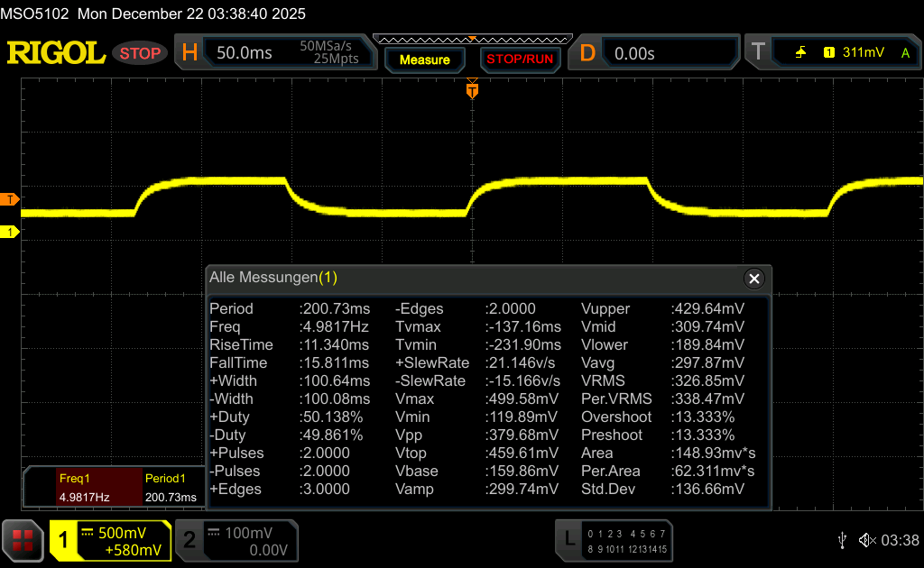This screenshot has width=924, height=568.
Task: Toggle the STOP/RUN acquisition button
Action: (x=520, y=60)
